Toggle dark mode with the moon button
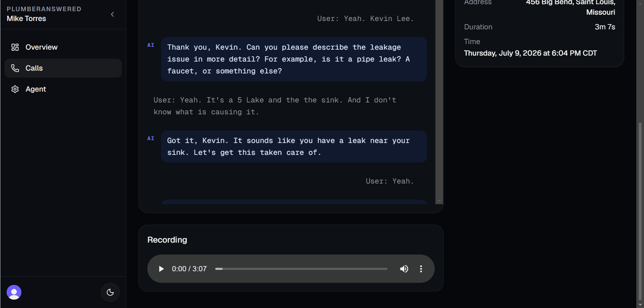 coord(110,292)
